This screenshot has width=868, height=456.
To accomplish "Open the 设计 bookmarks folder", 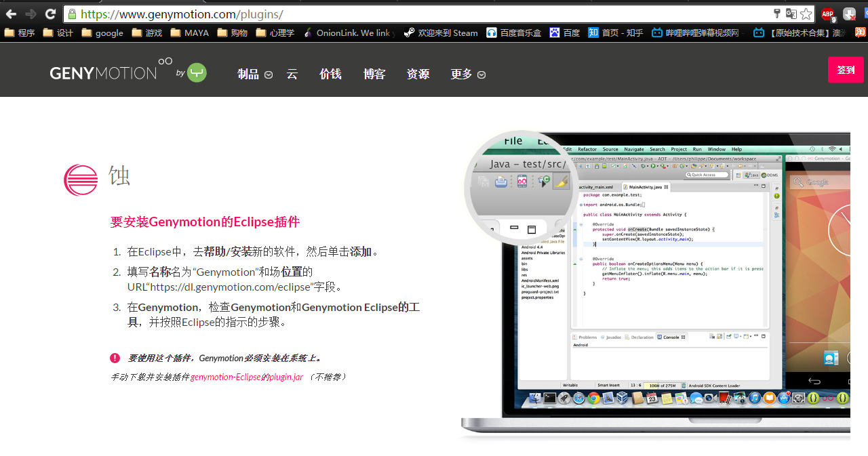I will click(58, 33).
